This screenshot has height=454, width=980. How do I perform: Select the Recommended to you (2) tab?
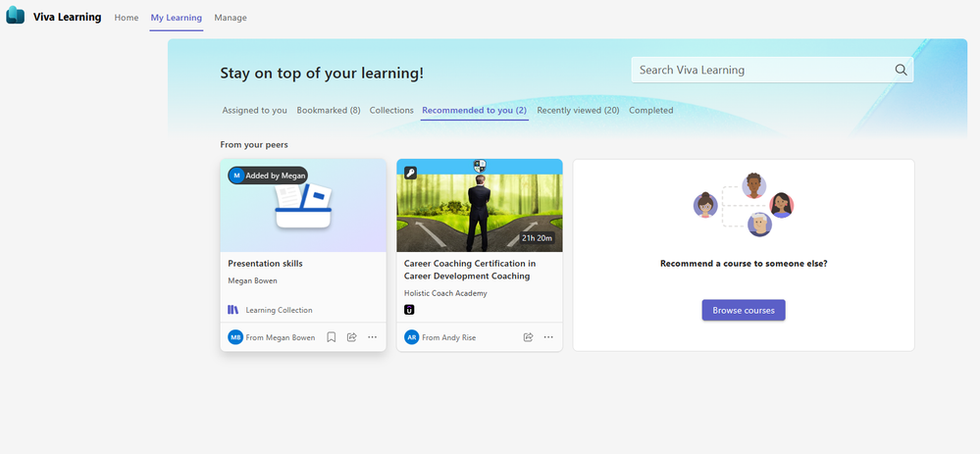(475, 110)
